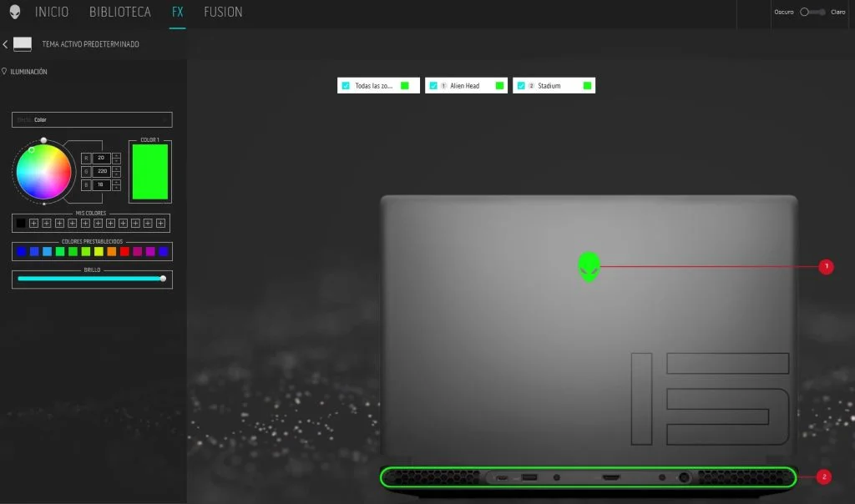
Task: Click the large green Color 1 swatch
Action: [x=150, y=172]
